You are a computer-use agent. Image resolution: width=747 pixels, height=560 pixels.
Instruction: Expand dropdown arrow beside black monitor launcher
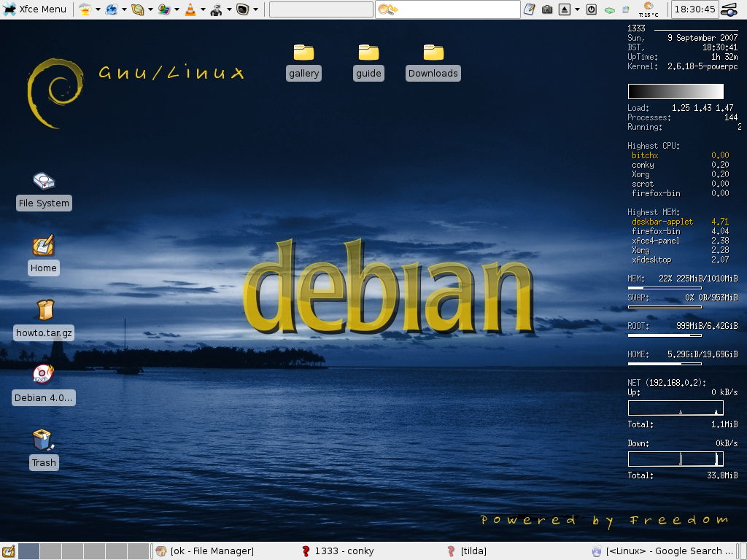pyautogui.click(x=255, y=9)
